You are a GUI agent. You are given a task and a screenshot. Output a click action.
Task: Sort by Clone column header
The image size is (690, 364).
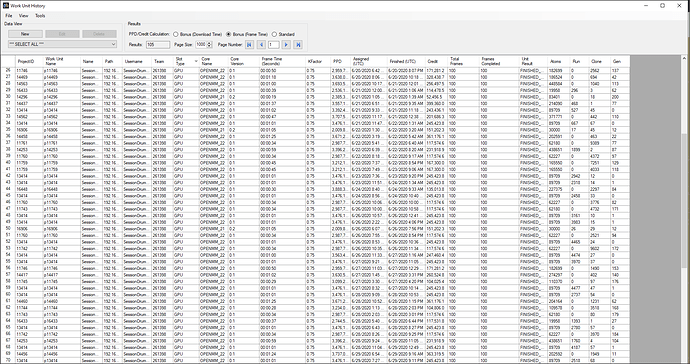600,61
